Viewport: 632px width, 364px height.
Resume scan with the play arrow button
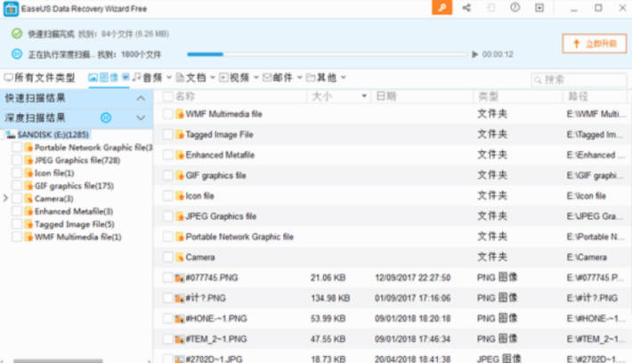(474, 54)
